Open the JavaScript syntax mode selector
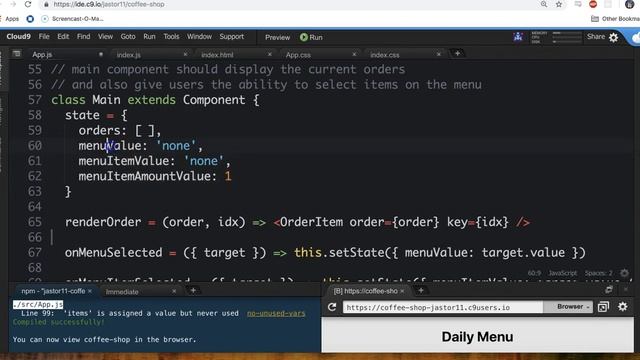Image resolution: width=640 pixels, height=360 pixels. tap(562, 273)
